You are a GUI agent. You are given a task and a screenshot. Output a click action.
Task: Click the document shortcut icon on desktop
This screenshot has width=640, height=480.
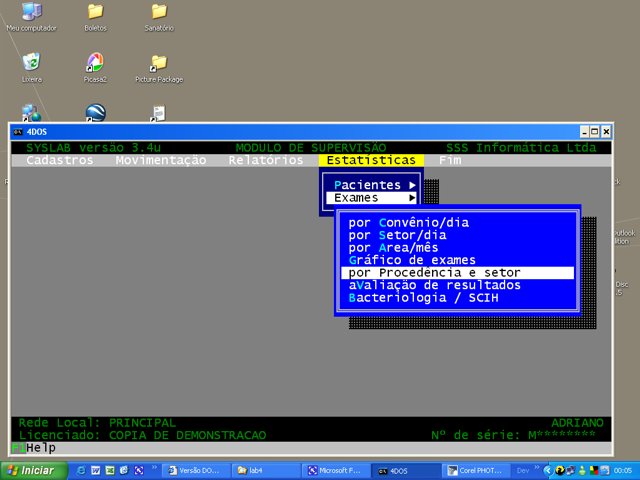tap(158, 113)
